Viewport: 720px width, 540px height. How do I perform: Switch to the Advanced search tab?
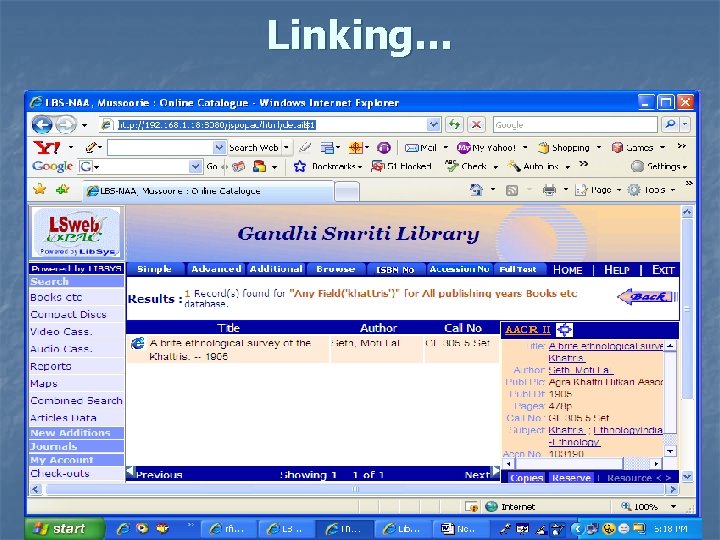point(216,269)
